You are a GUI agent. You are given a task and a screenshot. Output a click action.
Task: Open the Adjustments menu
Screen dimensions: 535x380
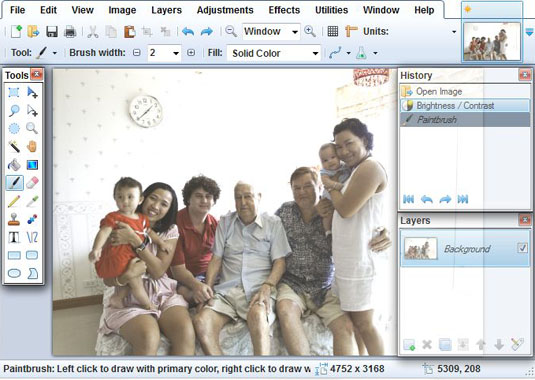coord(225,10)
